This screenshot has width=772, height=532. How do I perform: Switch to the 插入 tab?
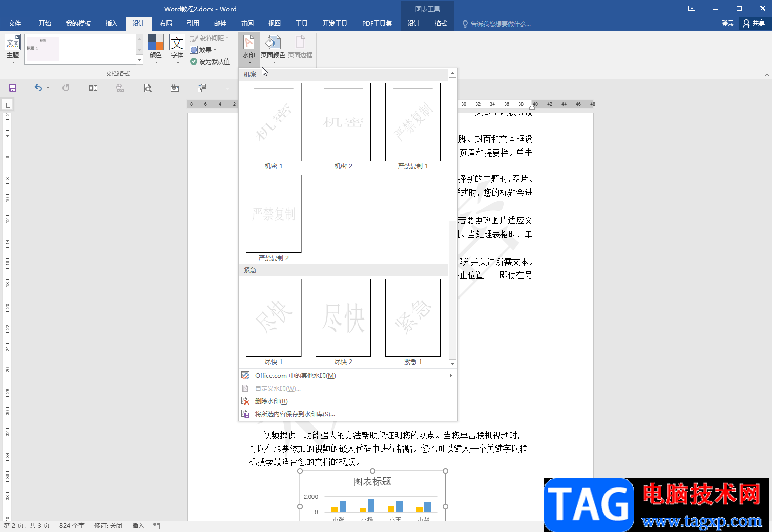[112, 24]
